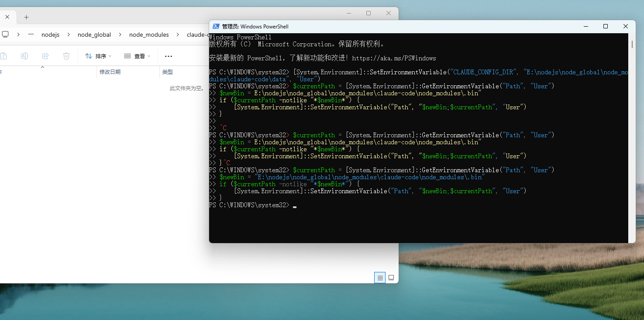Expand the chevron after node_global breadcrumb
This screenshot has width=644, height=320.
pos(120,34)
